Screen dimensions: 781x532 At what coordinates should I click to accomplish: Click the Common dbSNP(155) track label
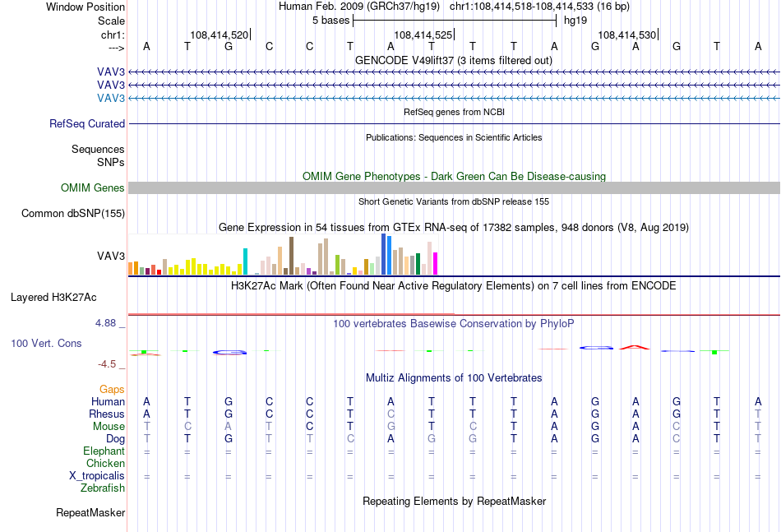(73, 213)
